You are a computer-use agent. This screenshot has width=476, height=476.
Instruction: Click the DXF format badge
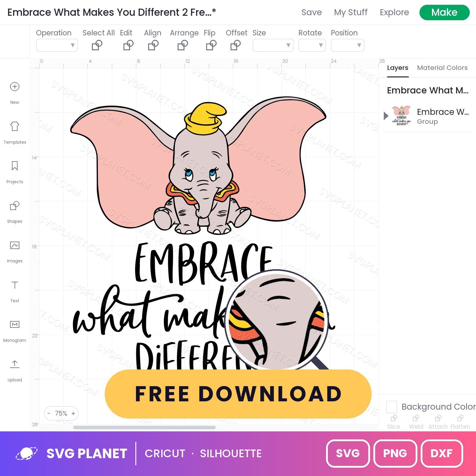(x=441, y=453)
